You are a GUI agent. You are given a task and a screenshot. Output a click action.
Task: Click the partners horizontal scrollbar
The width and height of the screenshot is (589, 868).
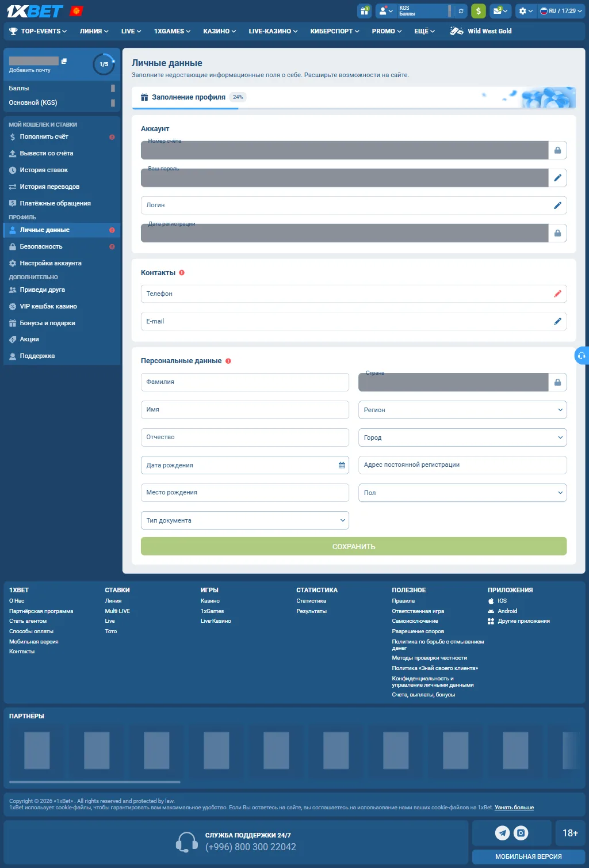95,782
